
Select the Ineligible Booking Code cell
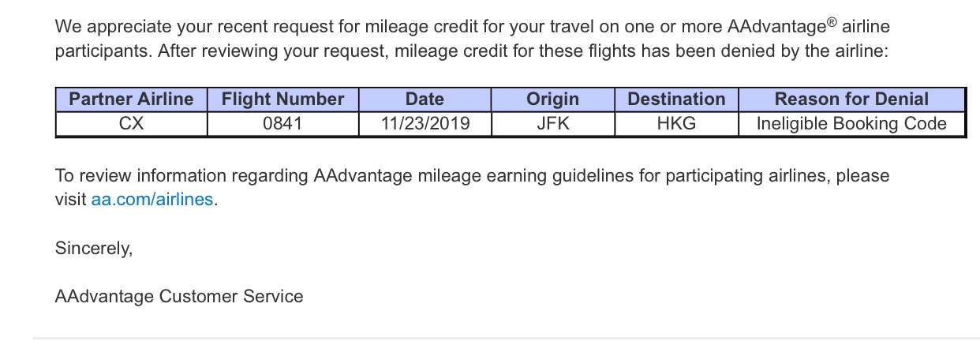click(x=851, y=124)
